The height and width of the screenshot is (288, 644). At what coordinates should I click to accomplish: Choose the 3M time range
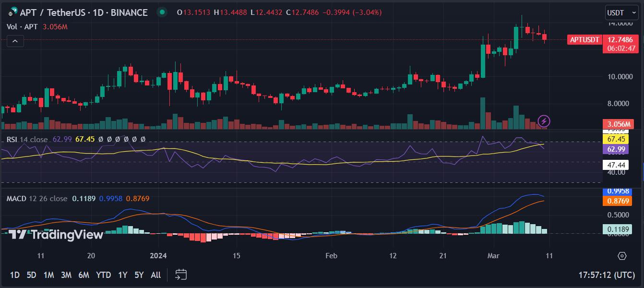(x=66, y=275)
